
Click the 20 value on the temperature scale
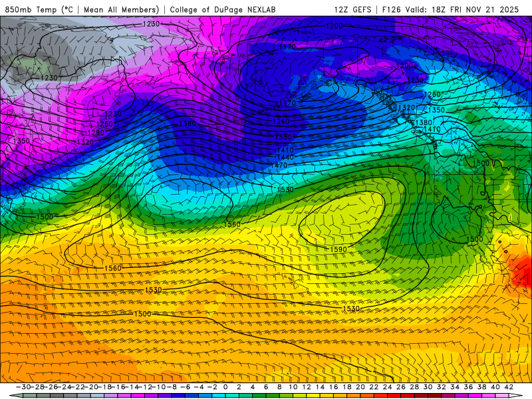(360, 387)
